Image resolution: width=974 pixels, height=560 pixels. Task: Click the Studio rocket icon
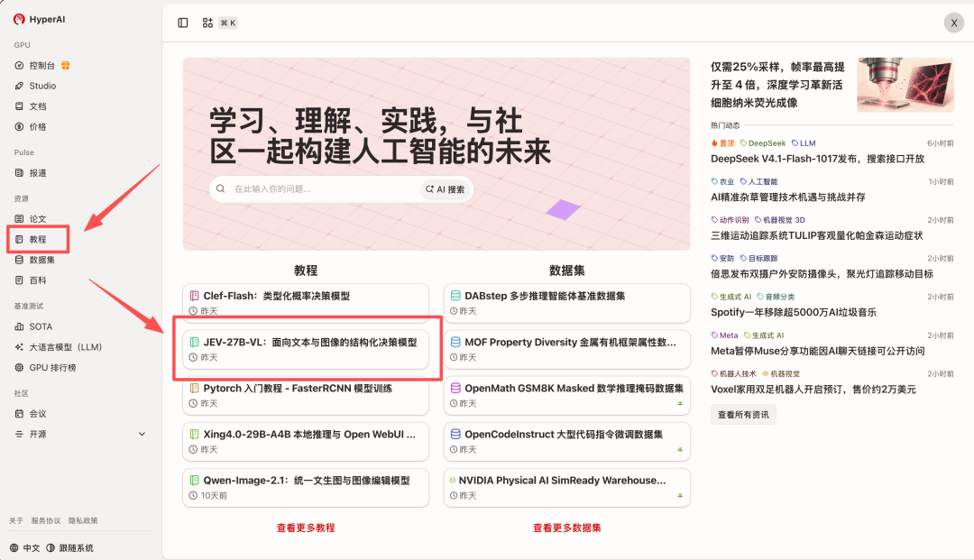(19, 86)
